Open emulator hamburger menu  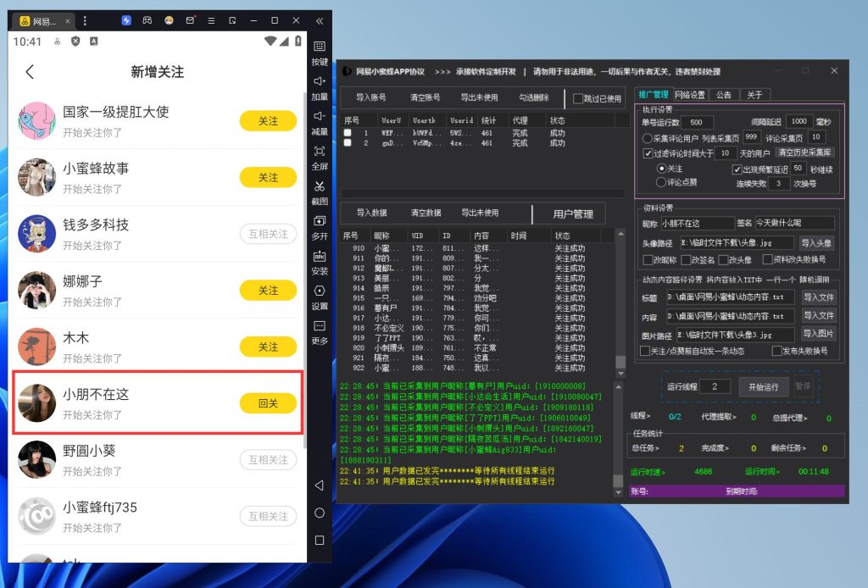pyautogui.click(x=212, y=20)
